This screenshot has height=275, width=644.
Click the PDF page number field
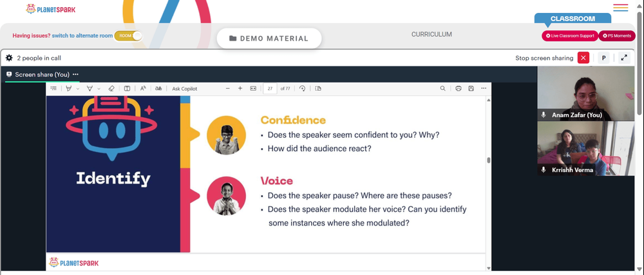tap(270, 88)
